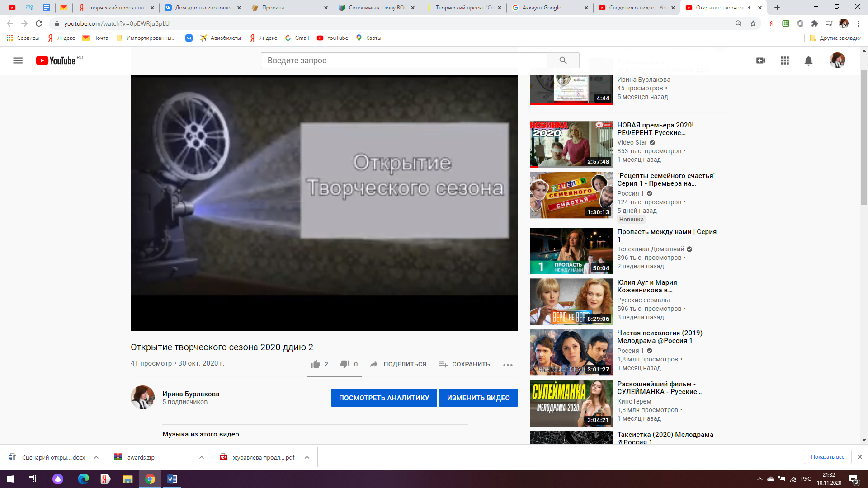Click СОХРАНИТЬ to save to playlist

point(464,364)
